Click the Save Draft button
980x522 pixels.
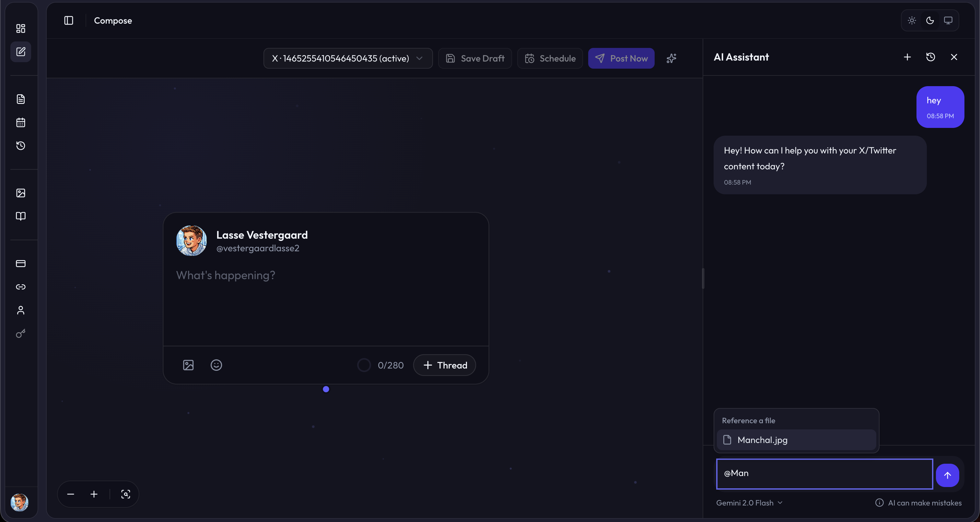tap(475, 58)
